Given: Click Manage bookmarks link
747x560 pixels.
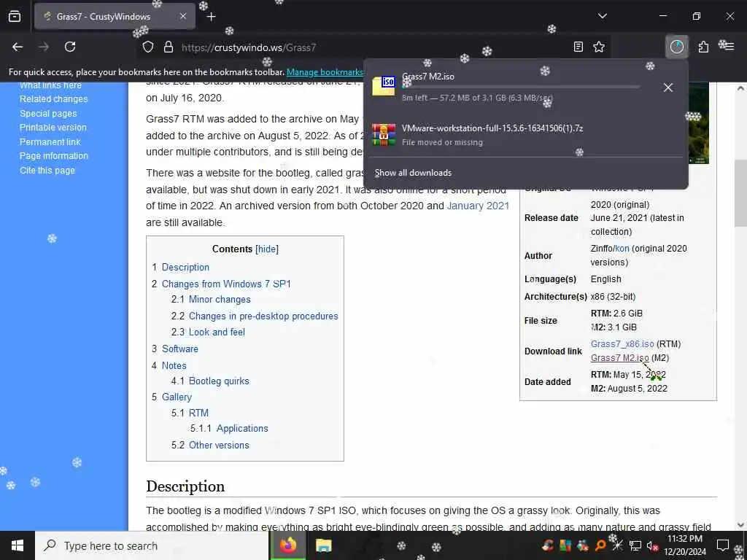Looking at the screenshot, I should 325,72.
